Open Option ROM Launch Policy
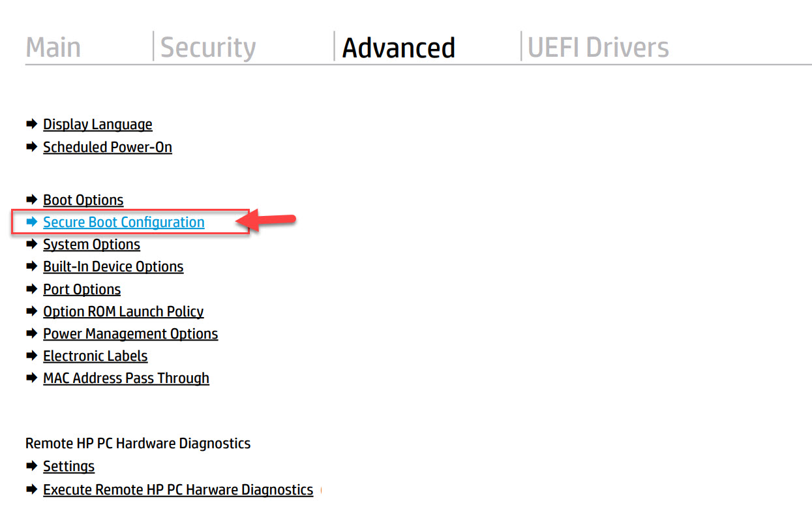 tap(123, 311)
